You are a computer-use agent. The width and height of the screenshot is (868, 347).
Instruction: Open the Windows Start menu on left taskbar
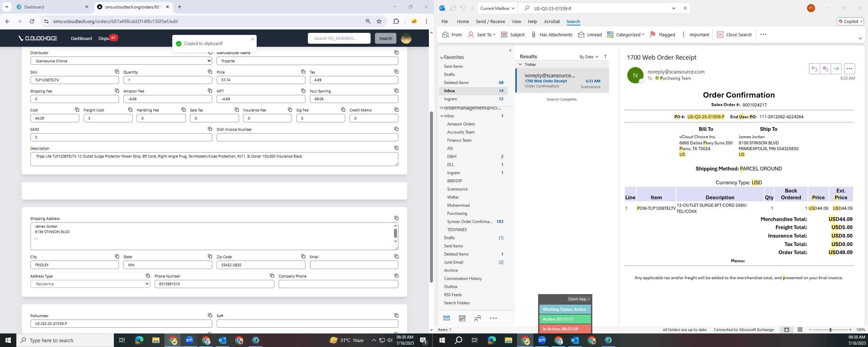8,340
